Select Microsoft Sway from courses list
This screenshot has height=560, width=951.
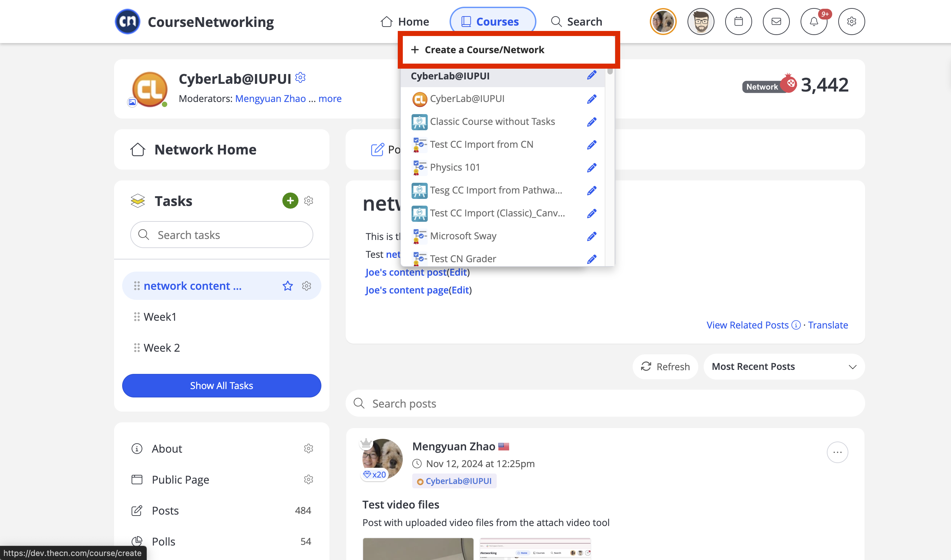[x=463, y=236]
